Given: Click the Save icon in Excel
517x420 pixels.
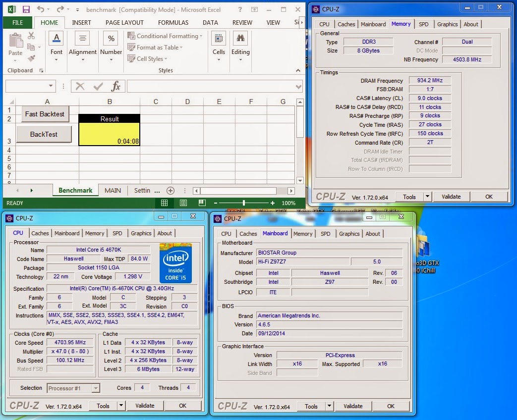Looking at the screenshot, I should point(26,9).
